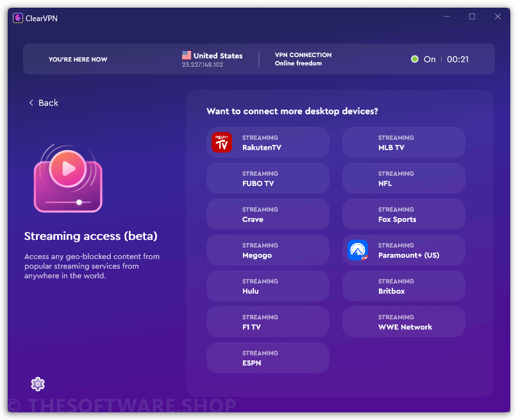Click the IP address 23.227.148.102
Image resolution: width=518 pixels, height=420 pixels.
[203, 65]
